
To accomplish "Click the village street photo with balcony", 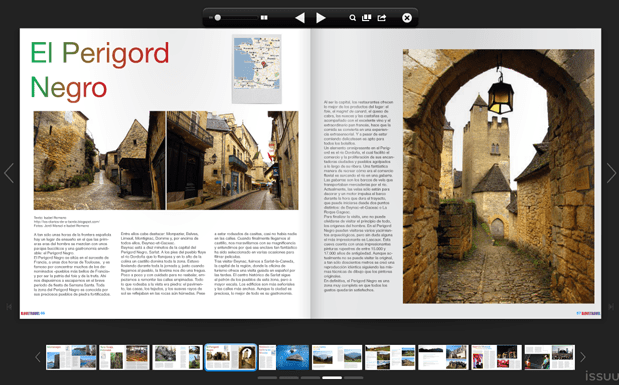I will coord(233,160).
